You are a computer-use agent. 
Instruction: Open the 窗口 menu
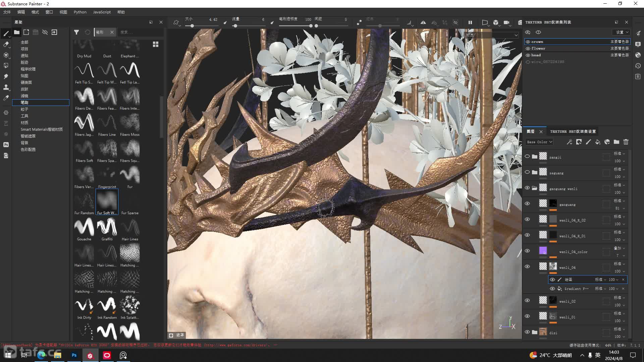pos(49,12)
